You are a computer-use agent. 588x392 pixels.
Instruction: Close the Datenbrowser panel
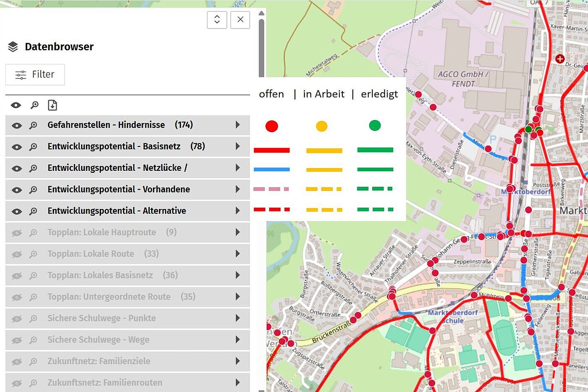tap(240, 20)
